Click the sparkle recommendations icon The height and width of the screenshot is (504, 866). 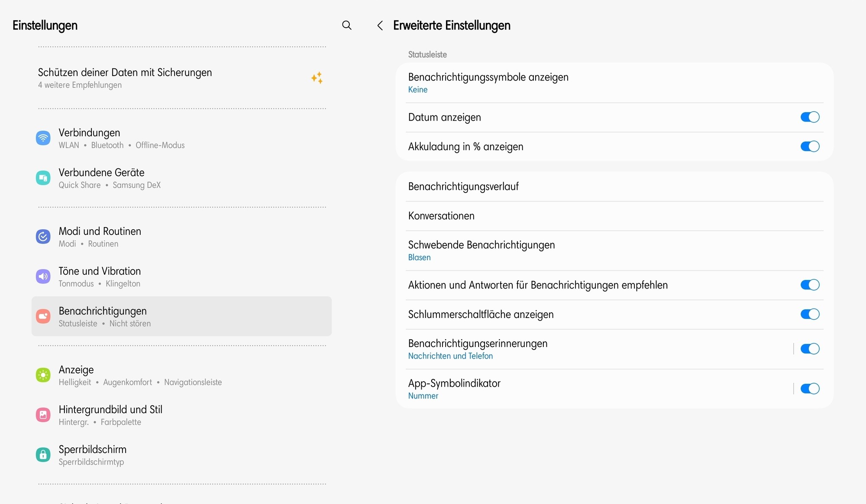point(317,78)
